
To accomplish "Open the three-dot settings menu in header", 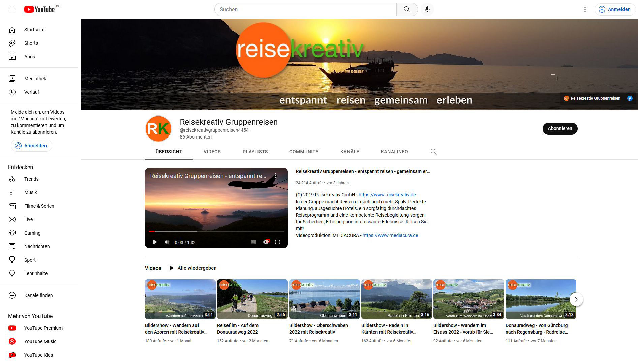I will [x=585, y=9].
